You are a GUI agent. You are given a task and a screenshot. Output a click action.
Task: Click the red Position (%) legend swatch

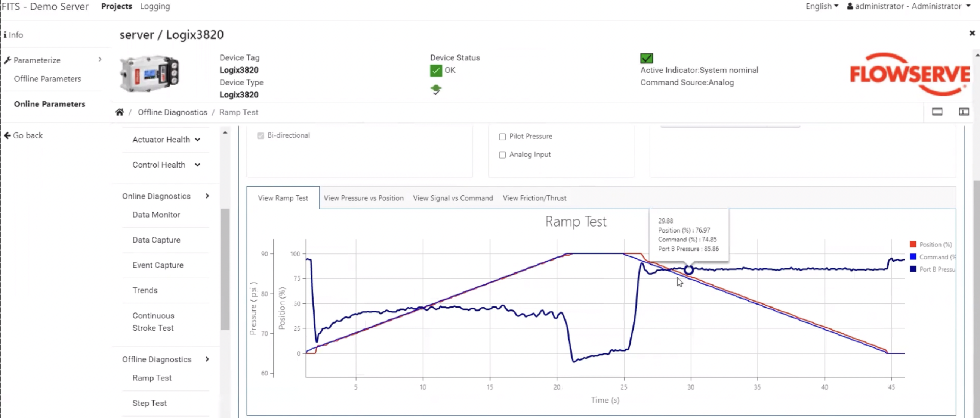point(913,244)
